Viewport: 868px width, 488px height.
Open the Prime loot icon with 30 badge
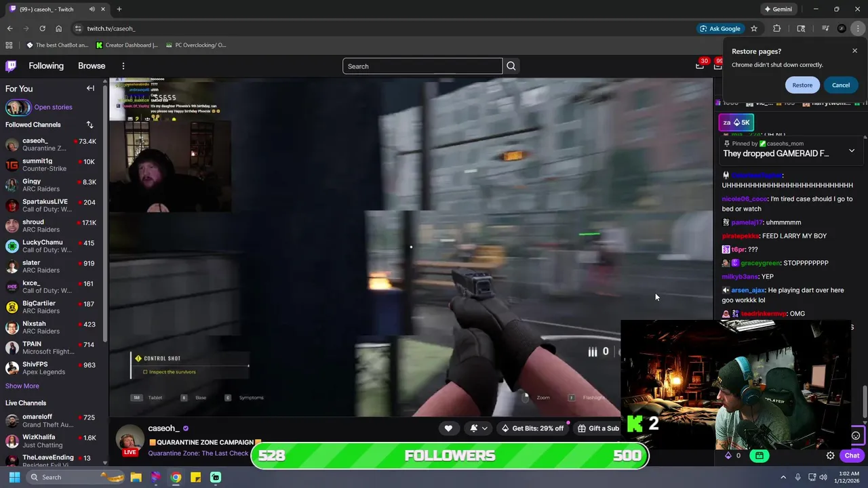[700, 66]
